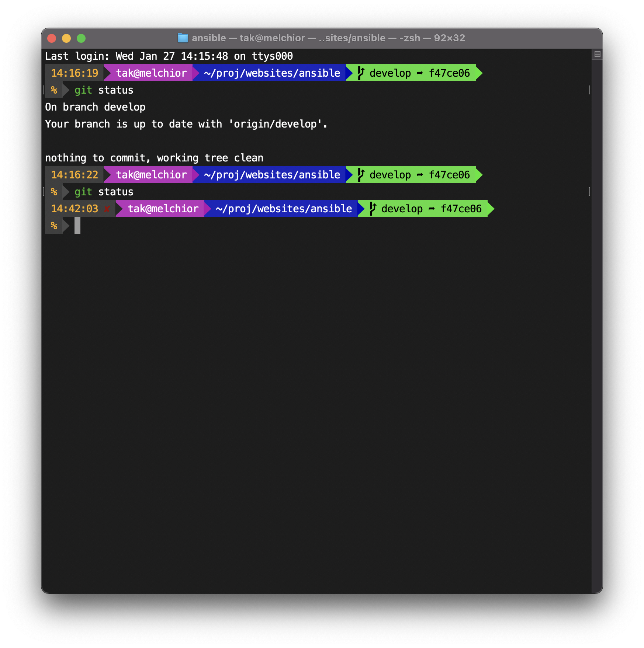Click the cursor block at the last prompt
This screenshot has height=648, width=644.
coord(77,225)
